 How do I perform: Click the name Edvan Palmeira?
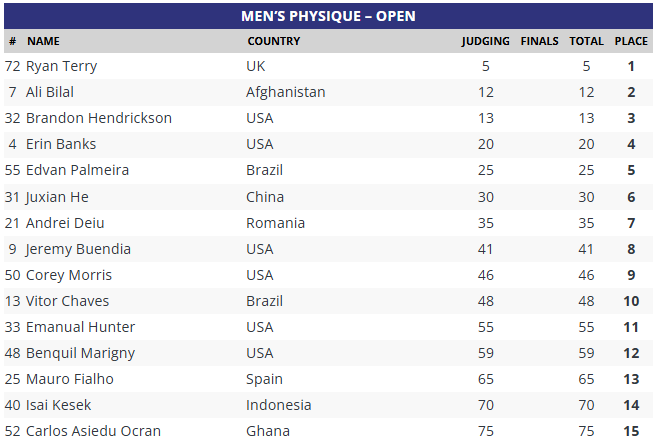pyautogui.click(x=77, y=170)
